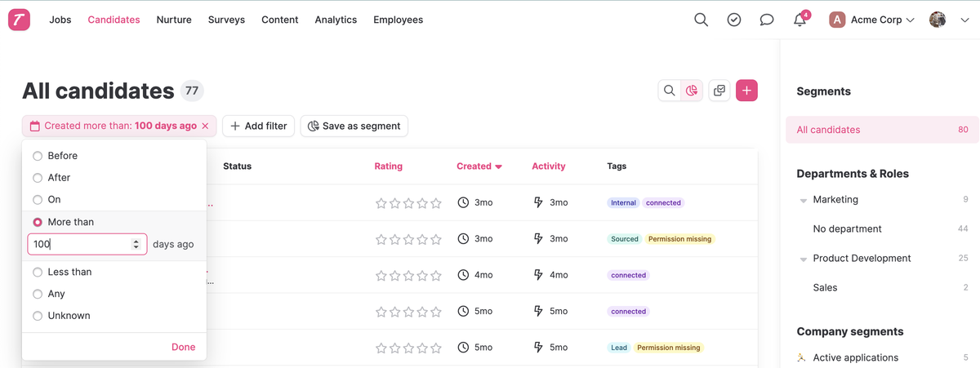Open global search magnifier in top bar

click(x=701, y=20)
